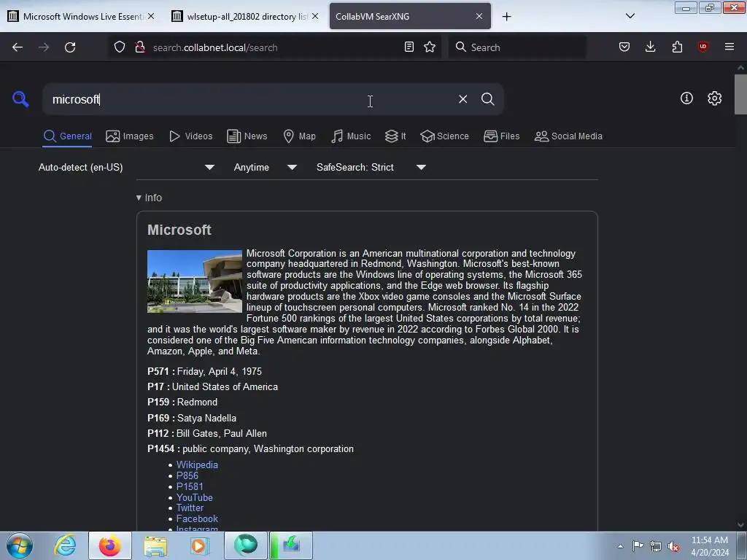The height and width of the screenshot is (560, 747).
Task: Close the CollabVM SearXNG tab
Action: pos(479,16)
